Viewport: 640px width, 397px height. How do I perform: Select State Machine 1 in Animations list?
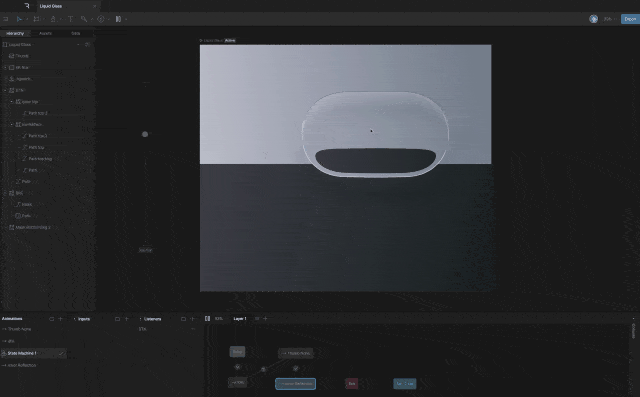pos(33,353)
